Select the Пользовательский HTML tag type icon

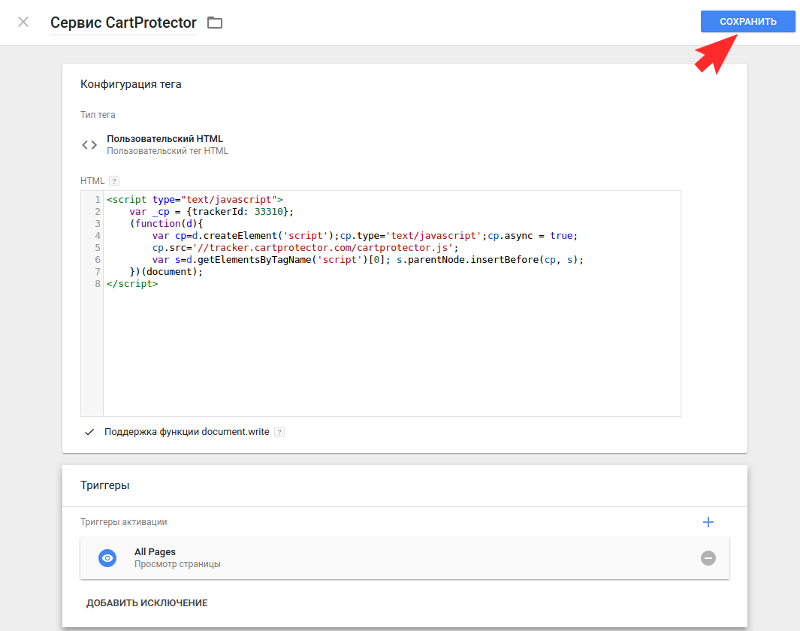pyautogui.click(x=89, y=145)
